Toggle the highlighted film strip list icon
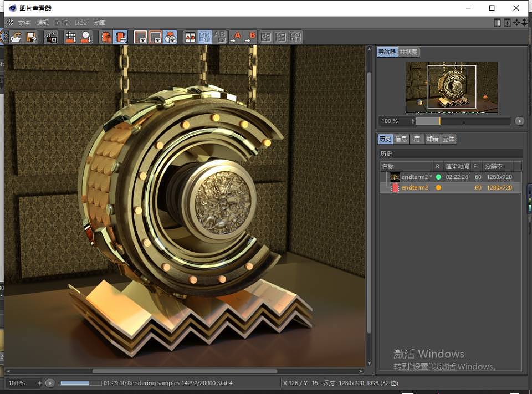532x394 pixels. (120, 37)
